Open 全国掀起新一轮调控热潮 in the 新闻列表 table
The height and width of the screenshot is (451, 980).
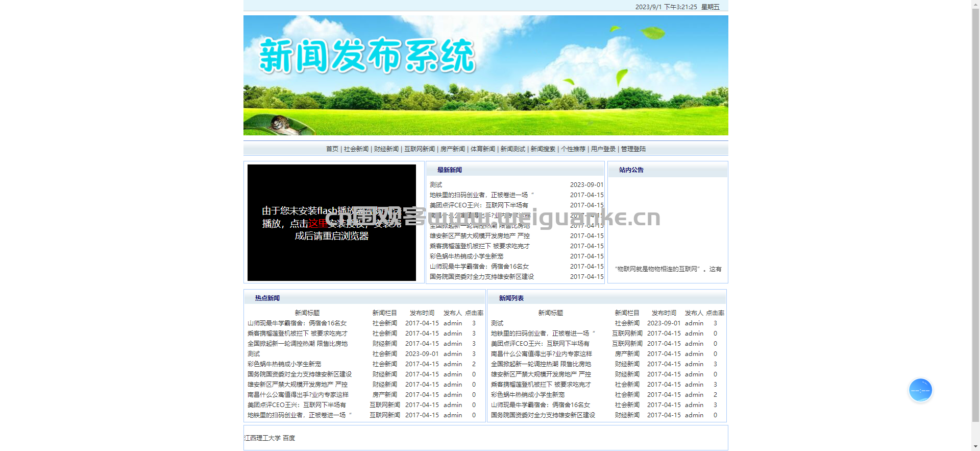541,364
